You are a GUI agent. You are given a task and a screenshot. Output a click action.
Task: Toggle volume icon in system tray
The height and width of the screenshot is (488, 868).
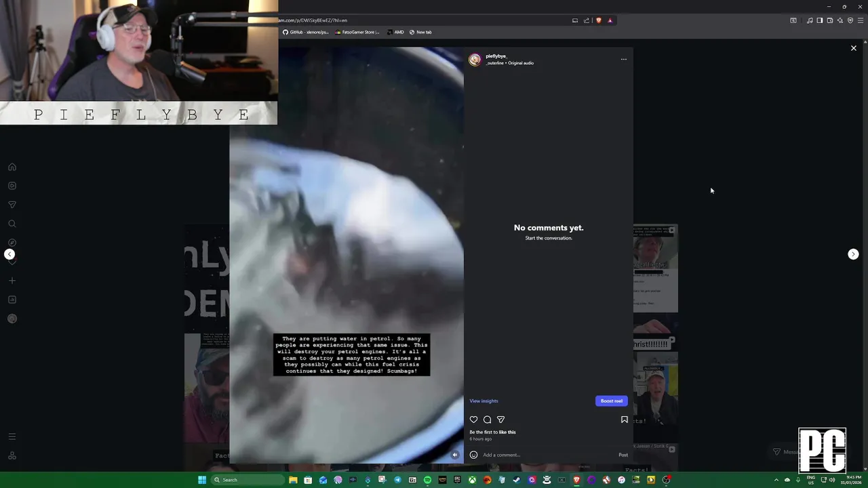[x=832, y=480]
